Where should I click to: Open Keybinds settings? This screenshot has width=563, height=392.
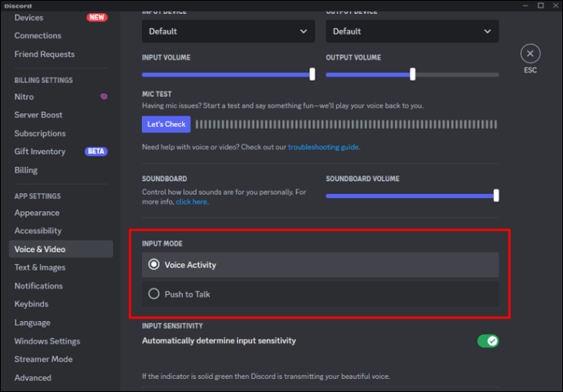point(31,304)
